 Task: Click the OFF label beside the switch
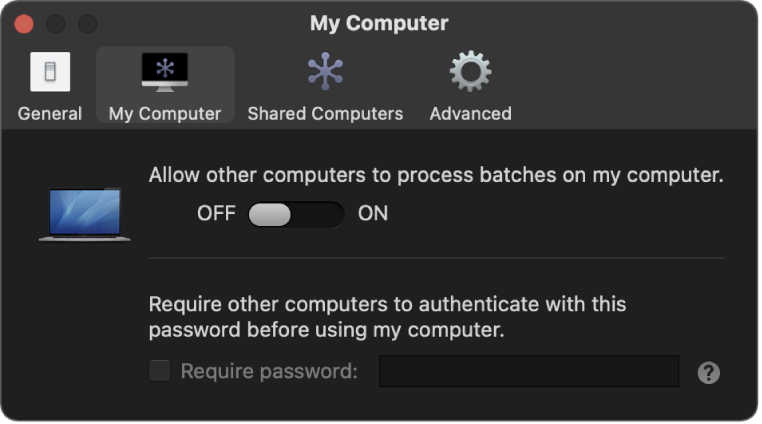tap(216, 214)
